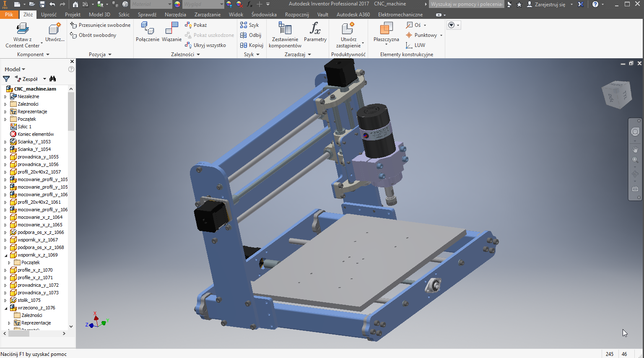Click the appearance color wheel icon
The image size is (644, 358).
(177, 4)
